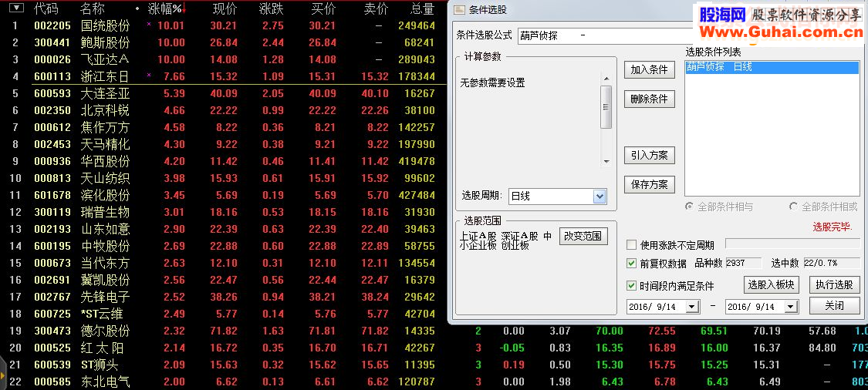Select stock row 飞亚达A
The height and width of the screenshot is (390, 868).
click(x=223, y=59)
